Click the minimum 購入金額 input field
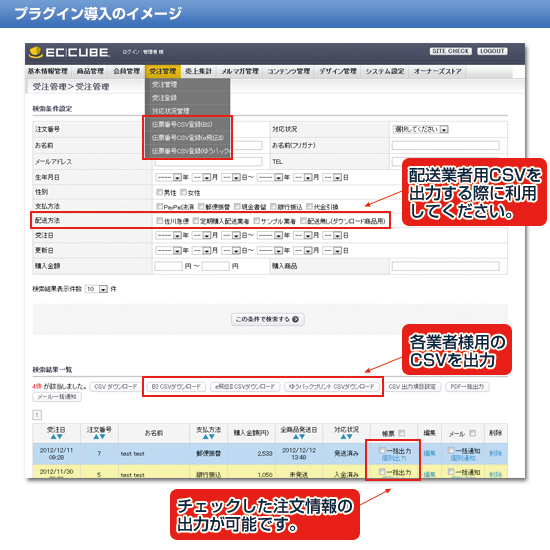Viewport: 550px width, 550px height. (x=168, y=266)
